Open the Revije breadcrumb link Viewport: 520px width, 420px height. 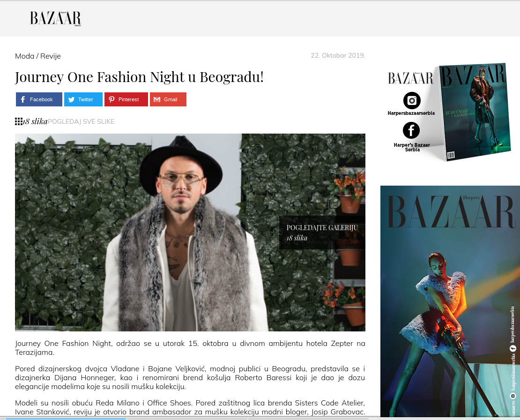click(x=51, y=56)
